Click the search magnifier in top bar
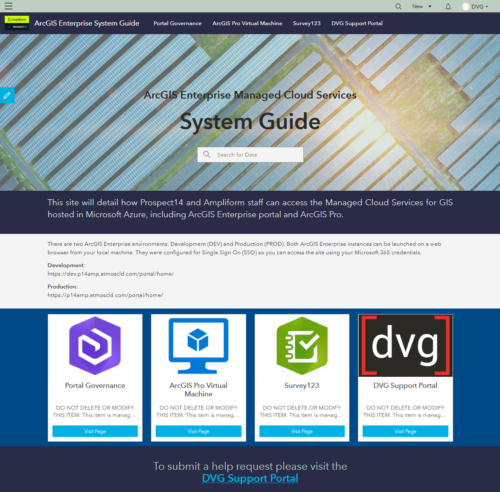Screen dimensions: 500x492 [x=398, y=6]
